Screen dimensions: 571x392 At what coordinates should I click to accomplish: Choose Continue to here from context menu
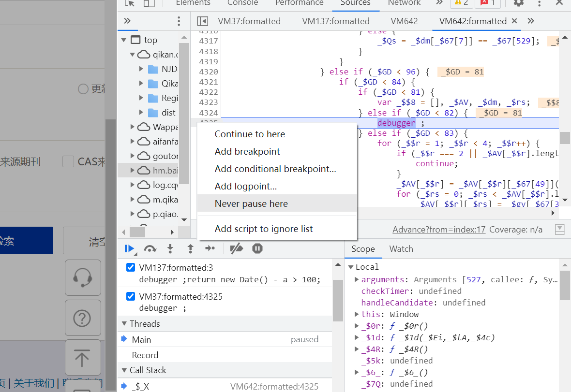[x=277, y=134]
